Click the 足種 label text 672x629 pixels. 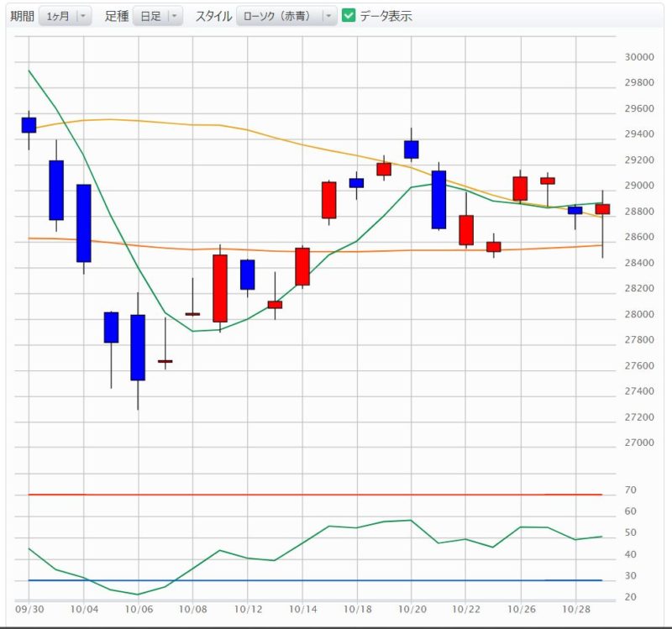click(117, 16)
